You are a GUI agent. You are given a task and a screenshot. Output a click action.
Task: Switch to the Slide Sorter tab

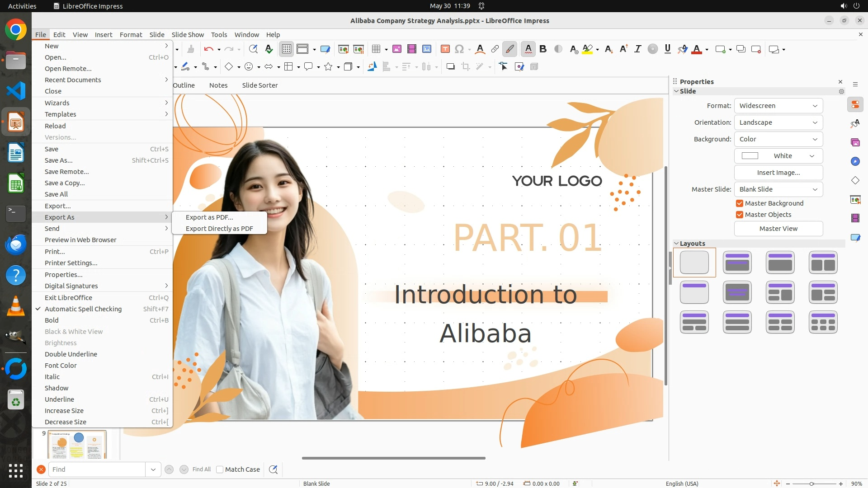click(x=259, y=85)
